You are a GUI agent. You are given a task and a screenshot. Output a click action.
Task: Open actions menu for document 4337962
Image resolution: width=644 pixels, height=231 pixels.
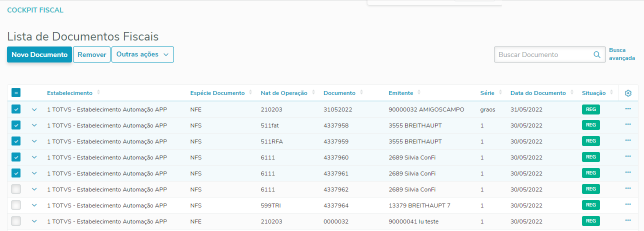(628, 189)
